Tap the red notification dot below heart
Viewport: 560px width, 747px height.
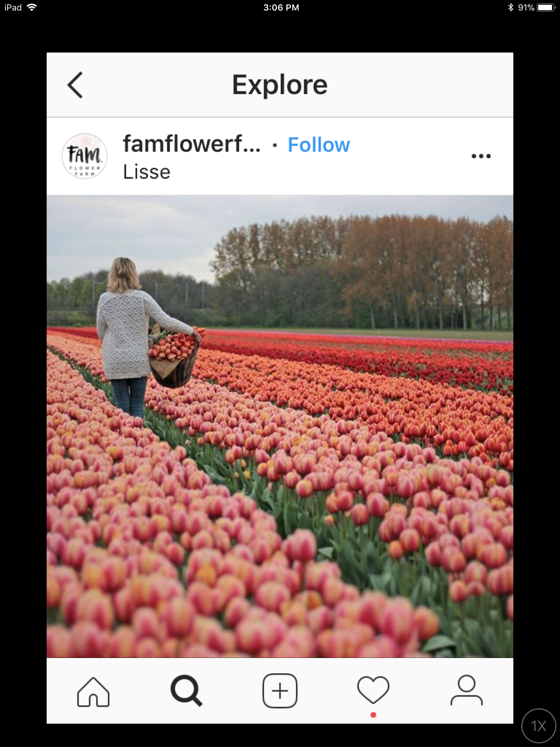click(373, 715)
